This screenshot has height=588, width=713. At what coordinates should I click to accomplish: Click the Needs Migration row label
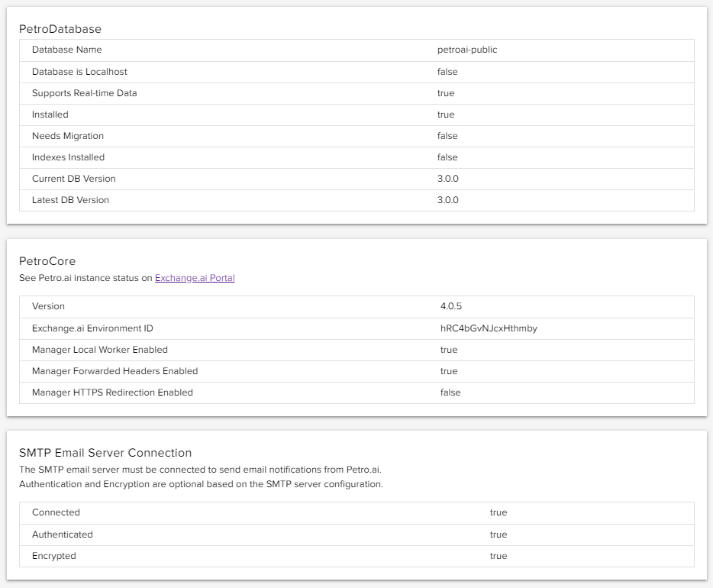pos(68,136)
